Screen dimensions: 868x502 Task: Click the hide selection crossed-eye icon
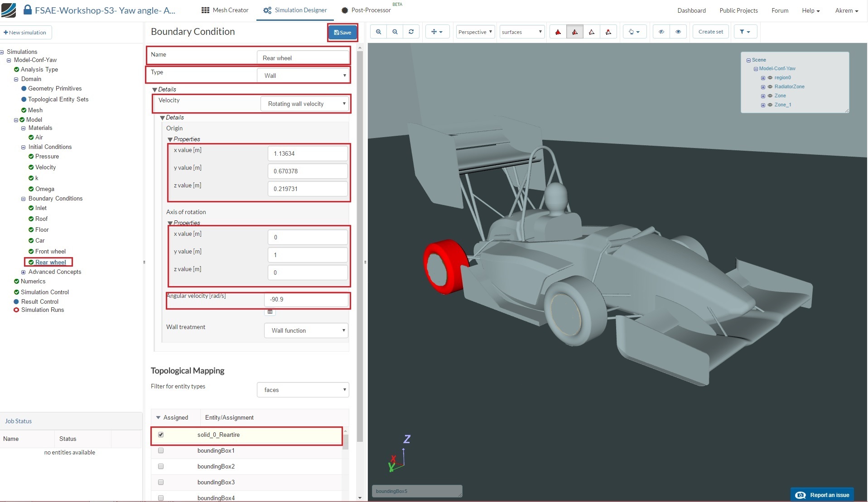pos(661,32)
